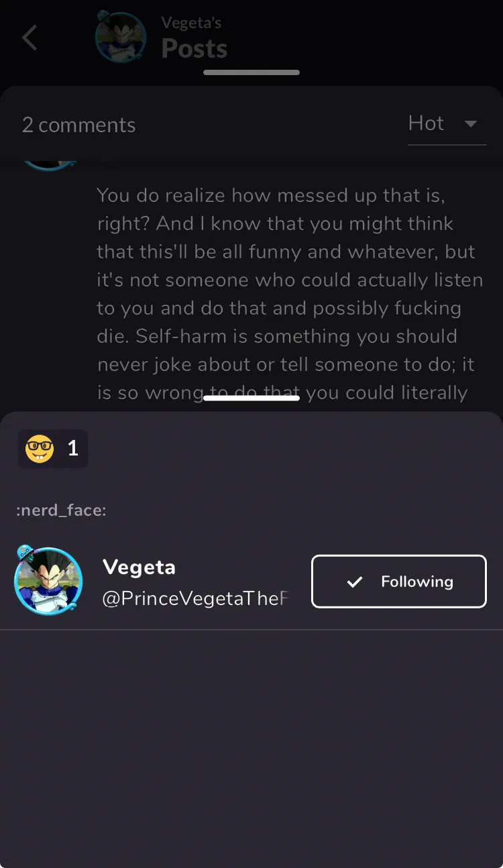Unfollow Vegeta via the Following button
Screen dimensions: 503x868
[399, 582]
